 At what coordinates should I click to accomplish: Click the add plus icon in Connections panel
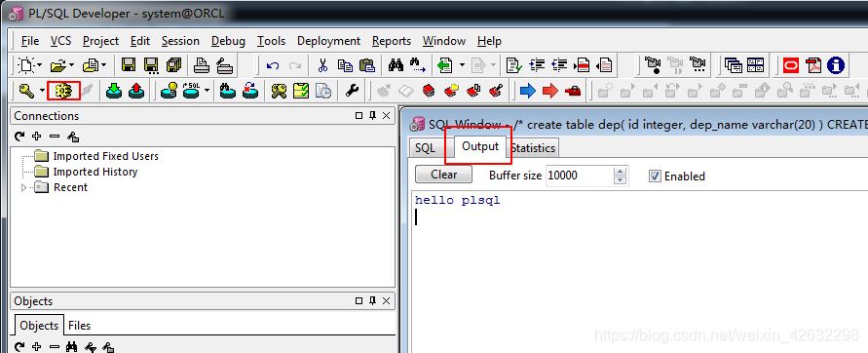(37, 136)
